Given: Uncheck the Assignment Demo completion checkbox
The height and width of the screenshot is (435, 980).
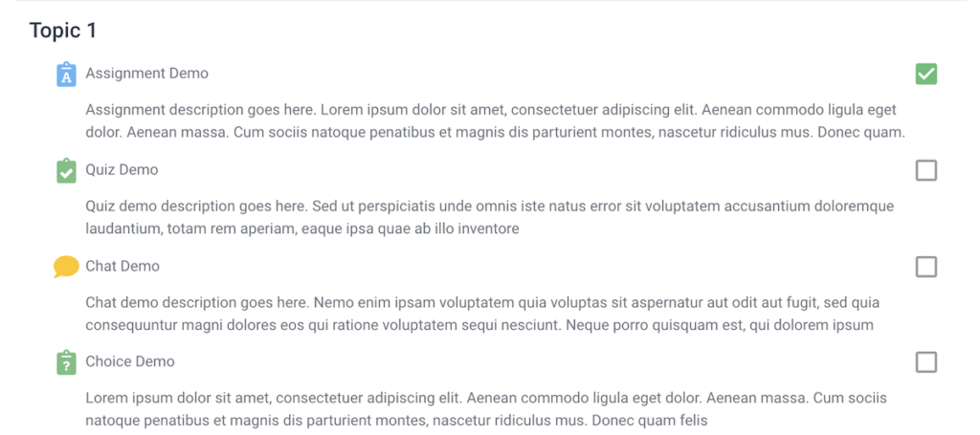Looking at the screenshot, I should pos(925,75).
